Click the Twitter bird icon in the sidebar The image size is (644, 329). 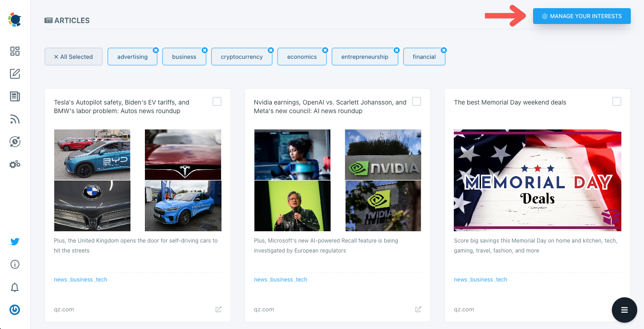14,241
